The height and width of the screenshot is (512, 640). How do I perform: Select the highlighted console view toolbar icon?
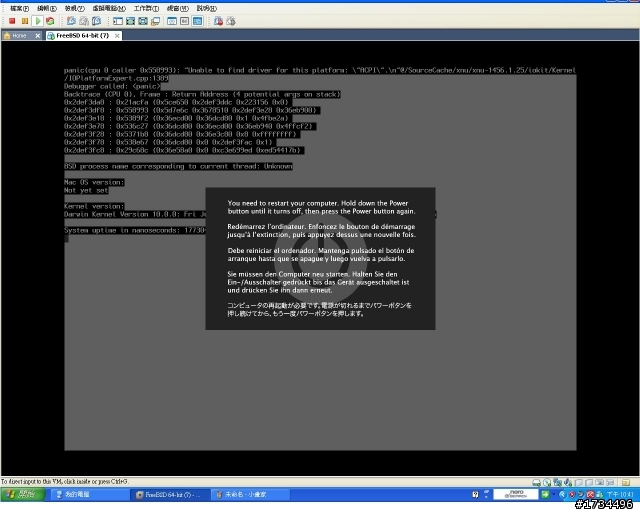click(x=198, y=21)
